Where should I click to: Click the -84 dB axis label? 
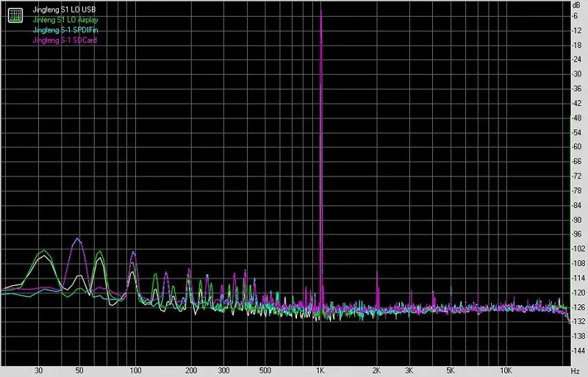click(x=576, y=205)
